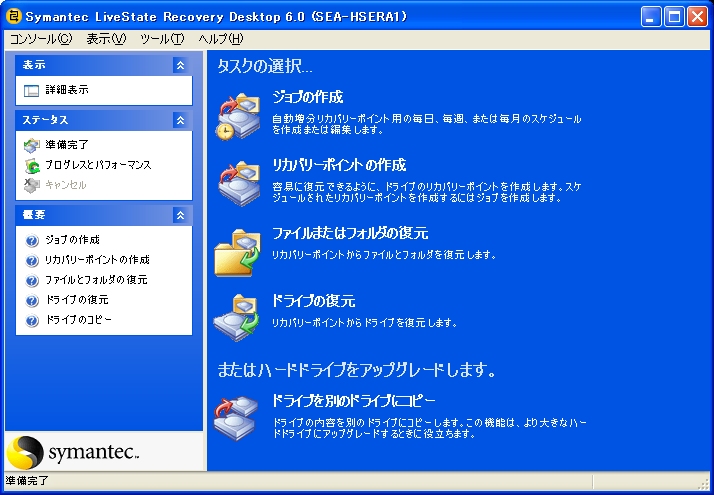Open the ツール(T) menu
The height and width of the screenshot is (495, 714).
tap(162, 39)
